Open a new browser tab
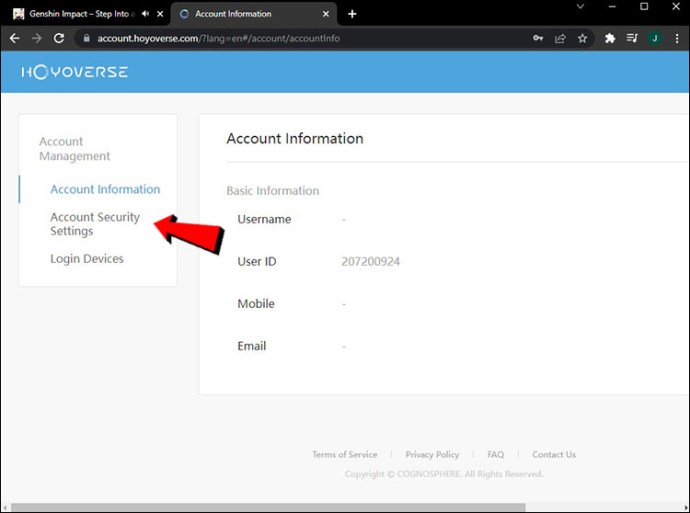The width and height of the screenshot is (690, 513). pyautogui.click(x=352, y=14)
